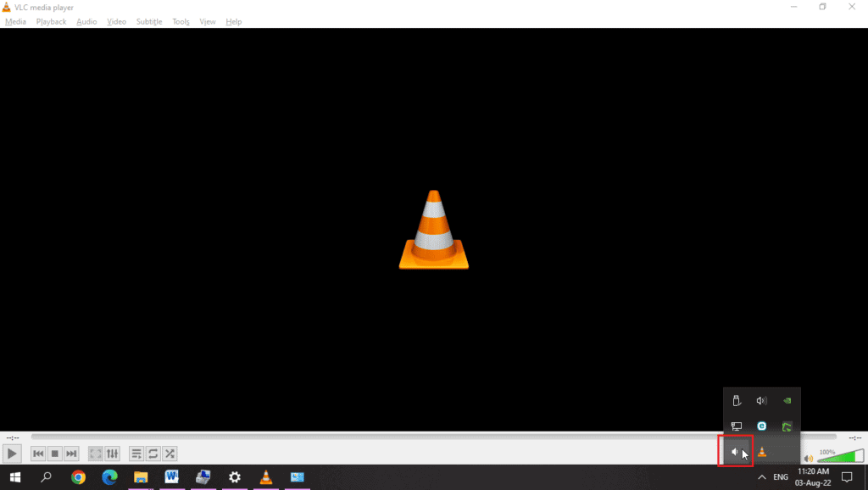868x490 pixels.
Task: Toggle the playlist view
Action: click(136, 454)
